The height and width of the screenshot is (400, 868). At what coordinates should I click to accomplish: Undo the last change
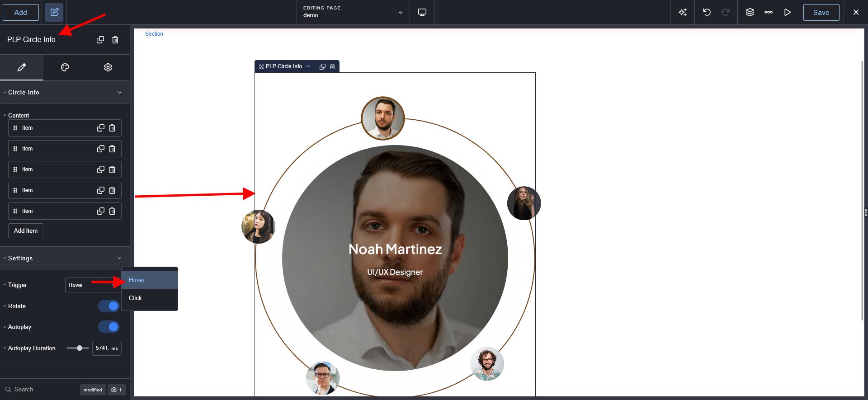tap(707, 12)
